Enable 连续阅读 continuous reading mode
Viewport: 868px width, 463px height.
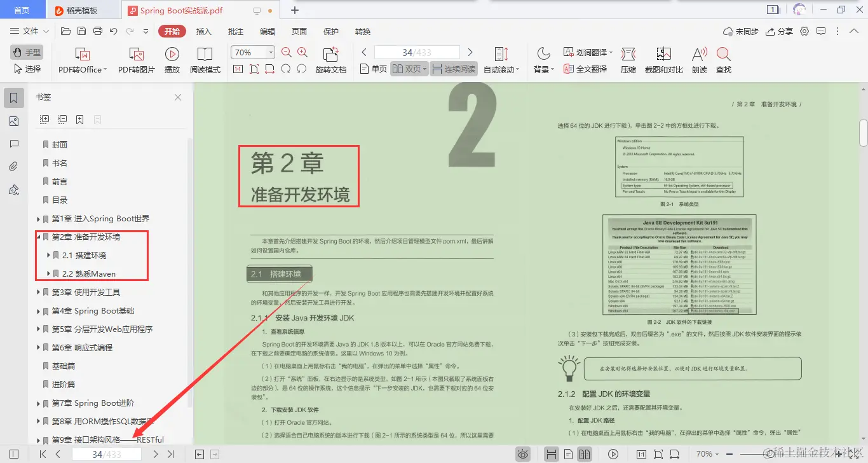click(x=452, y=70)
